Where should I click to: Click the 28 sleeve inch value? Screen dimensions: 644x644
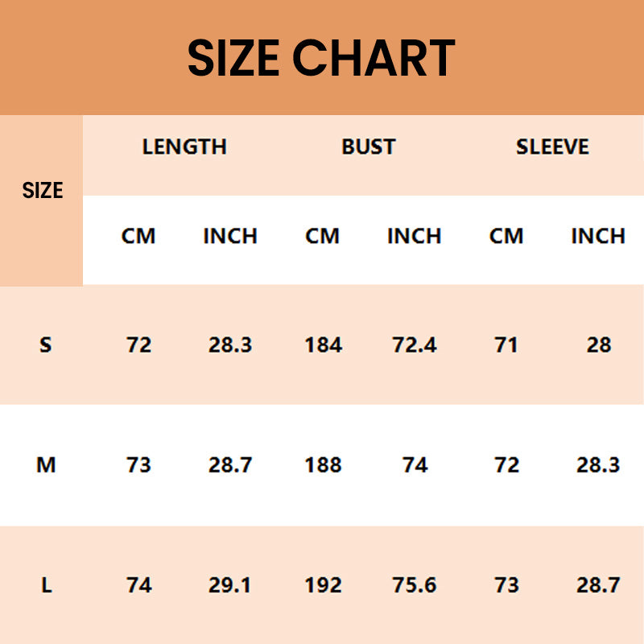[599, 345]
